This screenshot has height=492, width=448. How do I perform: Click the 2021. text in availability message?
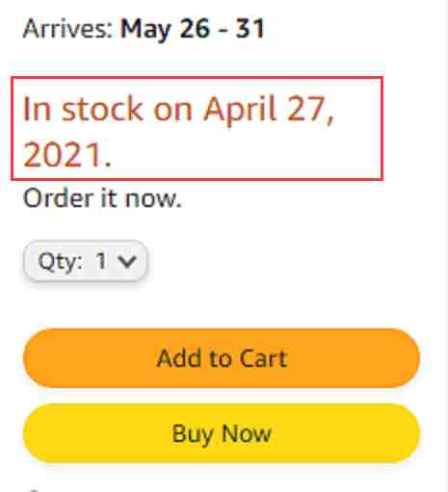coord(67,155)
